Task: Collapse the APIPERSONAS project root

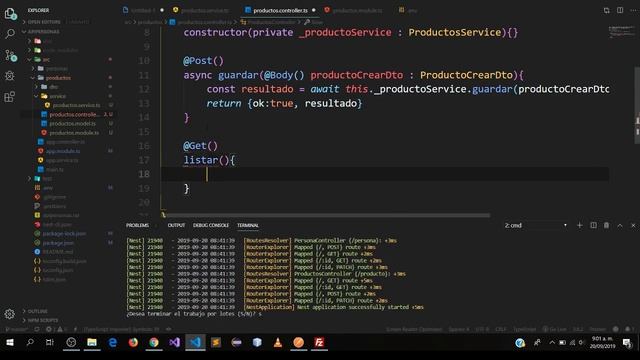Action: coord(43,31)
